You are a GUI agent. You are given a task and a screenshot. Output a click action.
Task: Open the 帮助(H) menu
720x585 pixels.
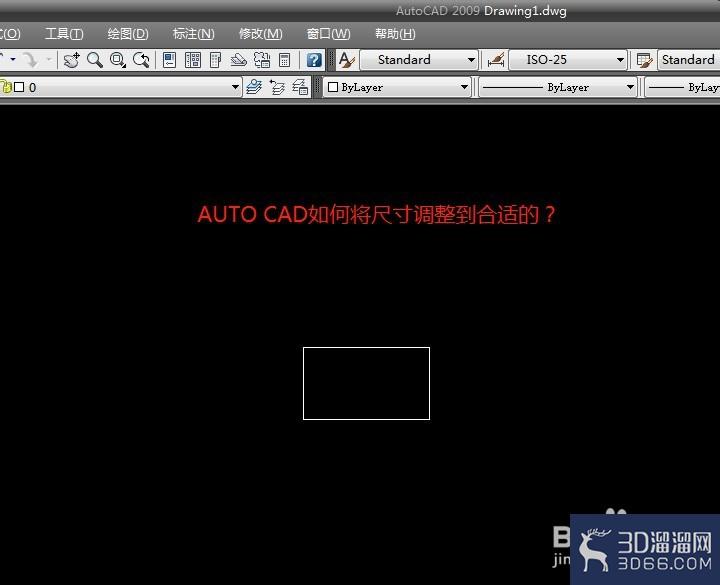395,34
